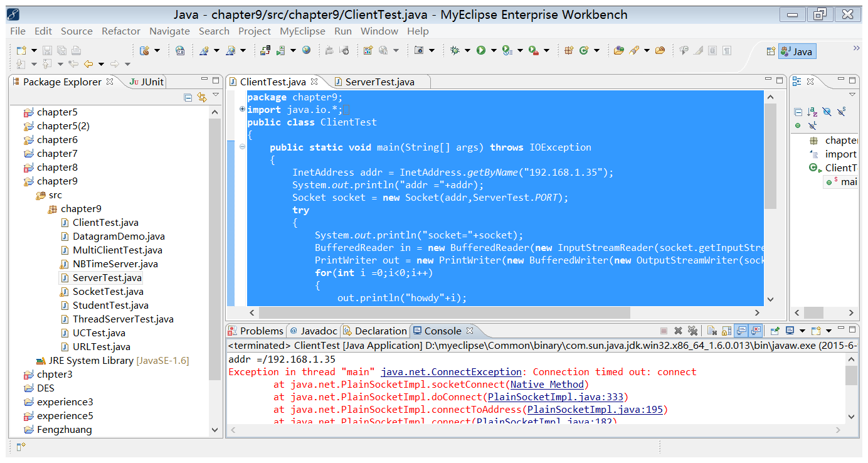868x463 pixels.
Task: Toggle Hide Fields in Outline
Action: [827, 112]
